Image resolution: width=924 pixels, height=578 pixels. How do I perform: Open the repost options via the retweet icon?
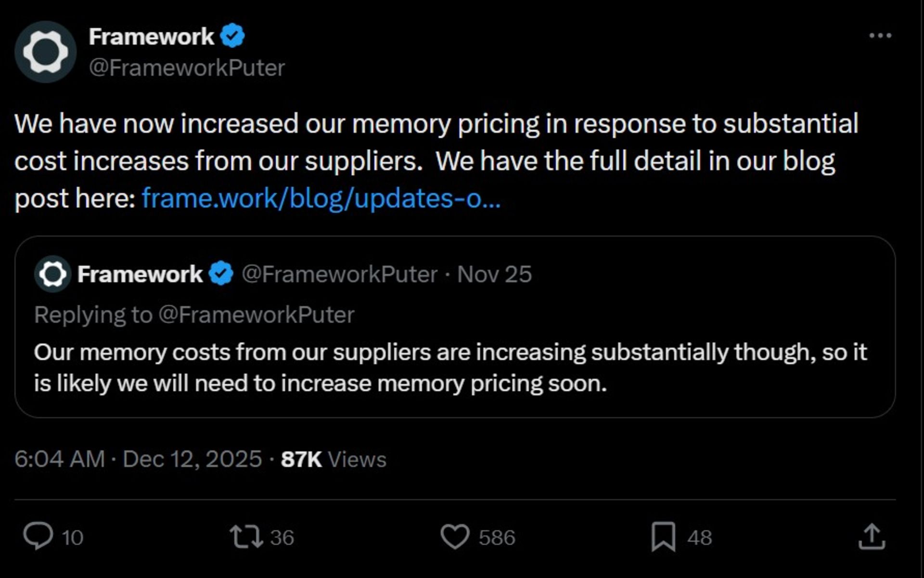[246, 537]
